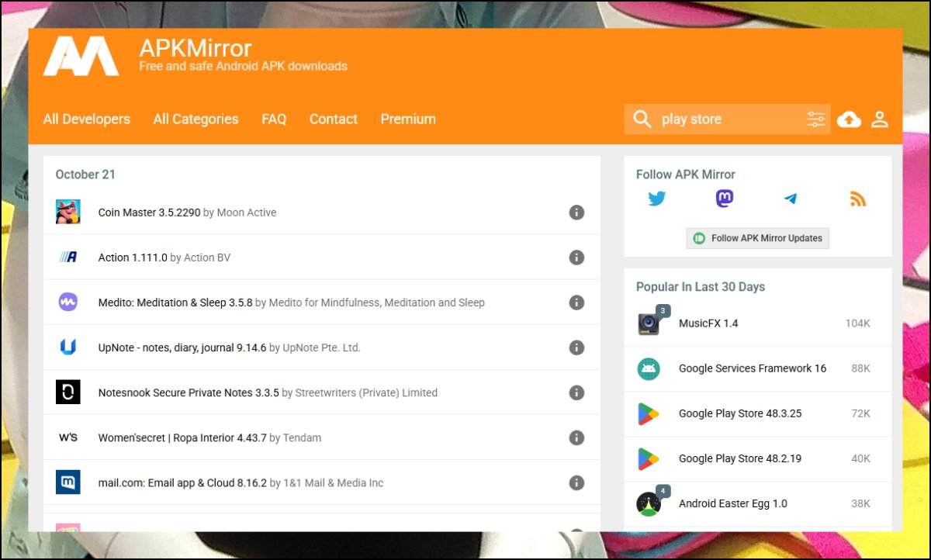Open Notesnook Secure Private Notes 3.3.5
The height and width of the screenshot is (560, 931).
pos(189,392)
